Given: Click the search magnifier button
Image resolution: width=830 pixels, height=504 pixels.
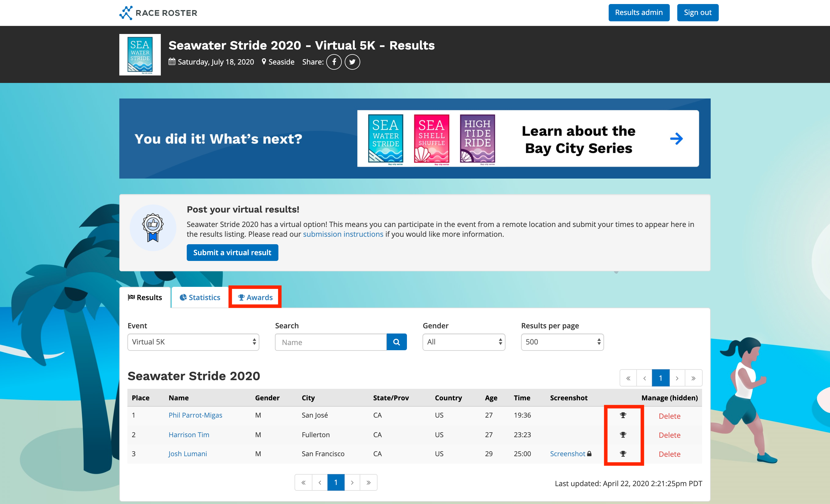Looking at the screenshot, I should click(397, 342).
